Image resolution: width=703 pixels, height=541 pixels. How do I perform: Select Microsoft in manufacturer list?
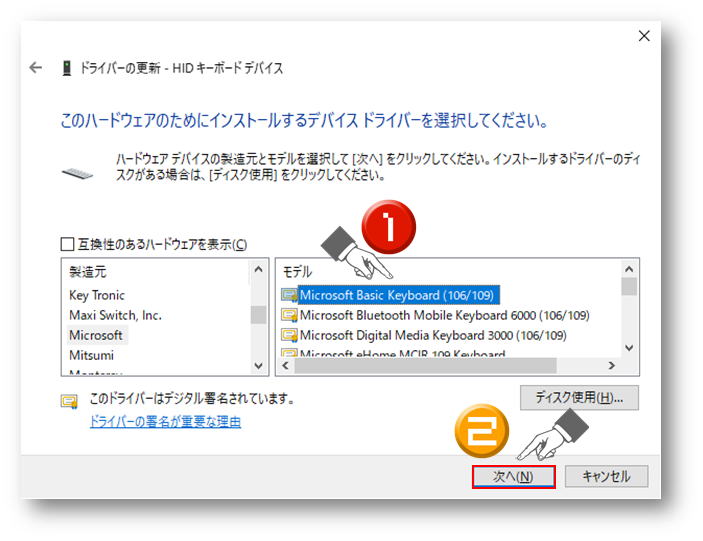95,335
